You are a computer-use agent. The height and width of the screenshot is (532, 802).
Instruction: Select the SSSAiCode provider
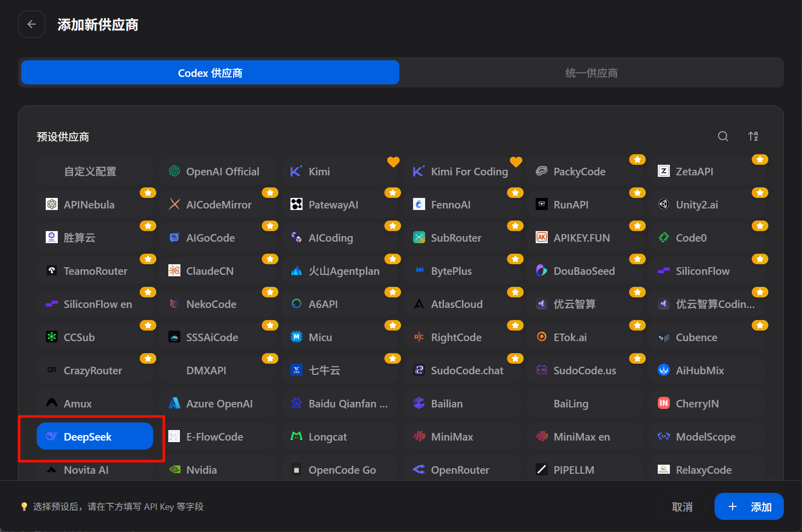pos(218,338)
